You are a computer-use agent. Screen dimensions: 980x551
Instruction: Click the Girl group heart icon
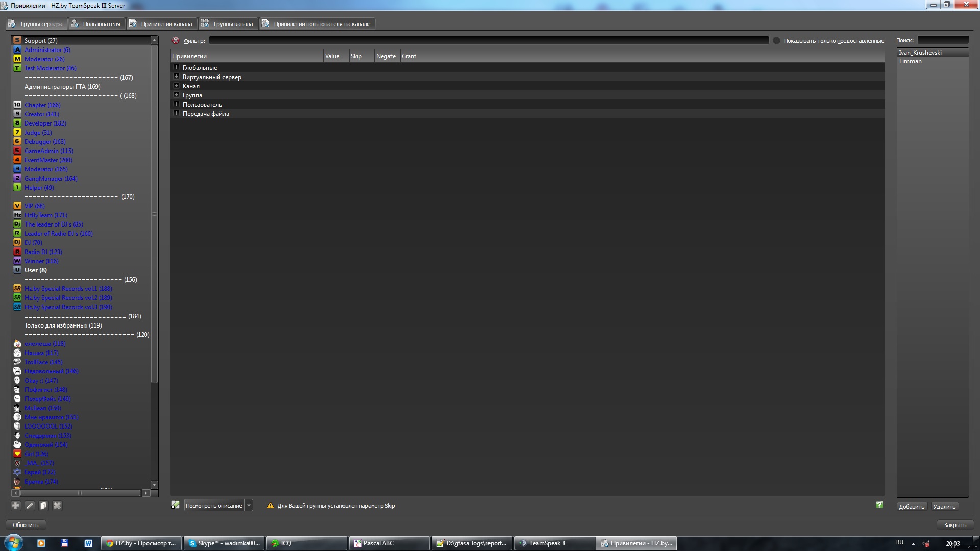17,454
